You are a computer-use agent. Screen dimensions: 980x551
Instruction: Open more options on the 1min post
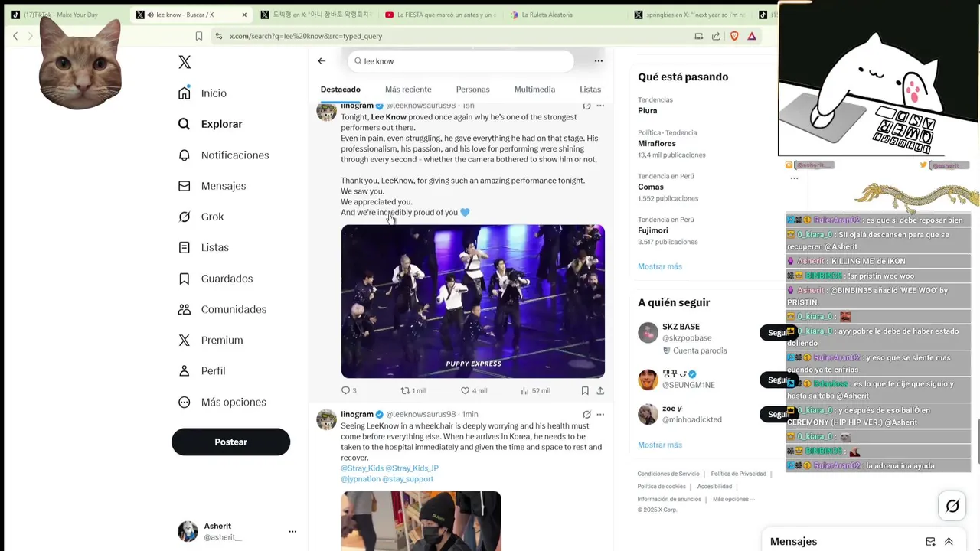[600, 414]
